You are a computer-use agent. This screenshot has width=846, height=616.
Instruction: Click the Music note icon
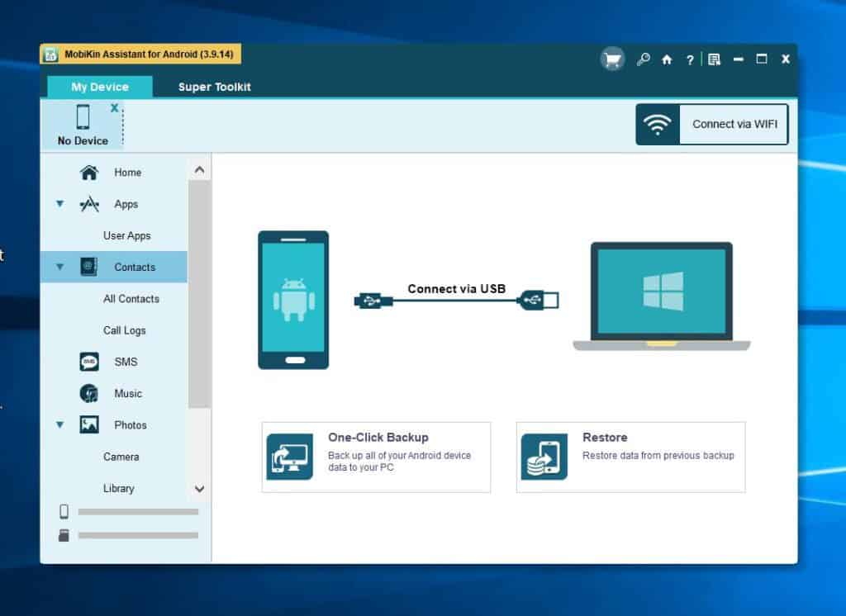point(89,394)
